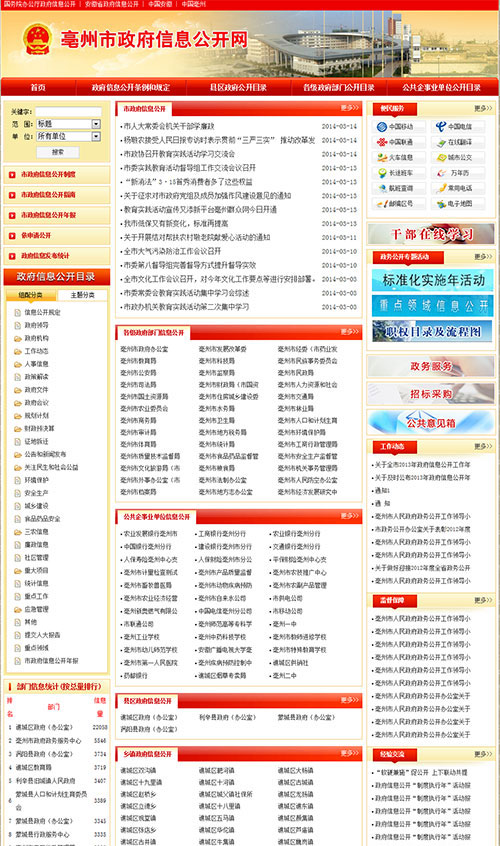Screen dimensions: 500x846
Task: Click the document icon next to 信息公开规定
Action: pos(18,312)
